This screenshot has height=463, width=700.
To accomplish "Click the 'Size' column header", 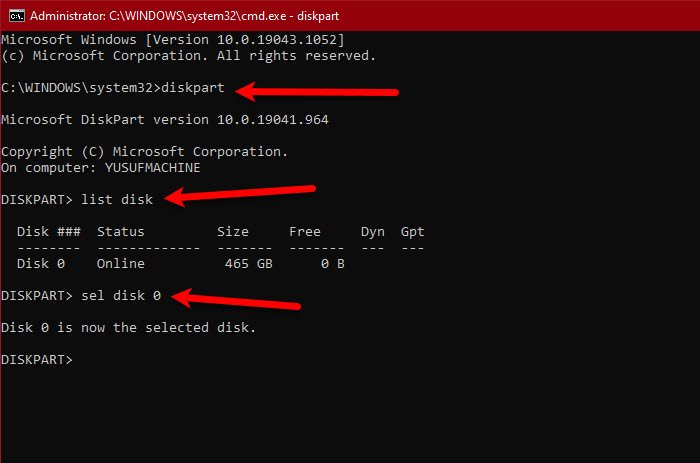I will tap(233, 231).
